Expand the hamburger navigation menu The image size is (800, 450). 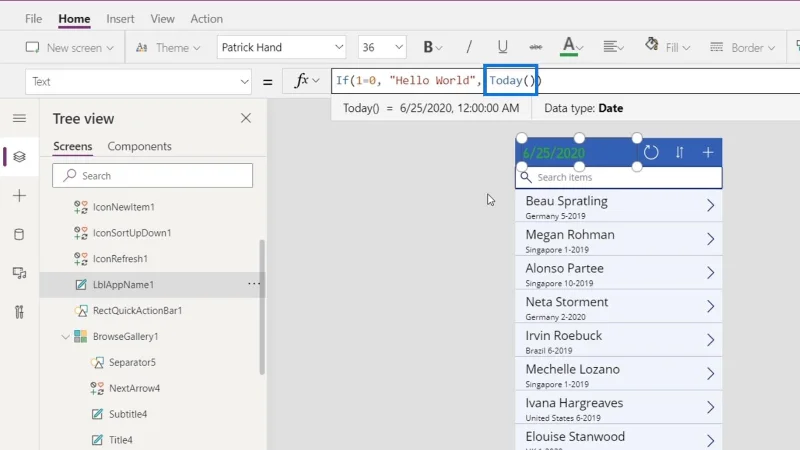point(19,118)
